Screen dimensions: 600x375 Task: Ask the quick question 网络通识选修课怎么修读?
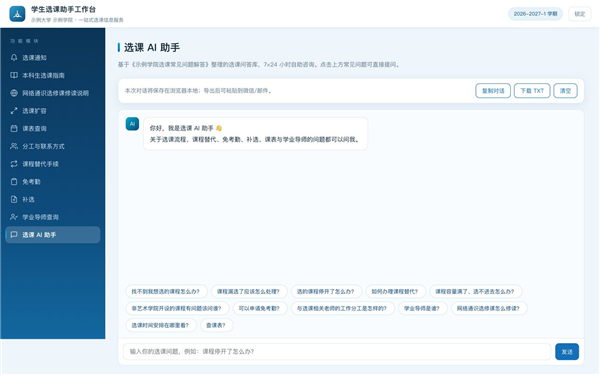[489, 308]
